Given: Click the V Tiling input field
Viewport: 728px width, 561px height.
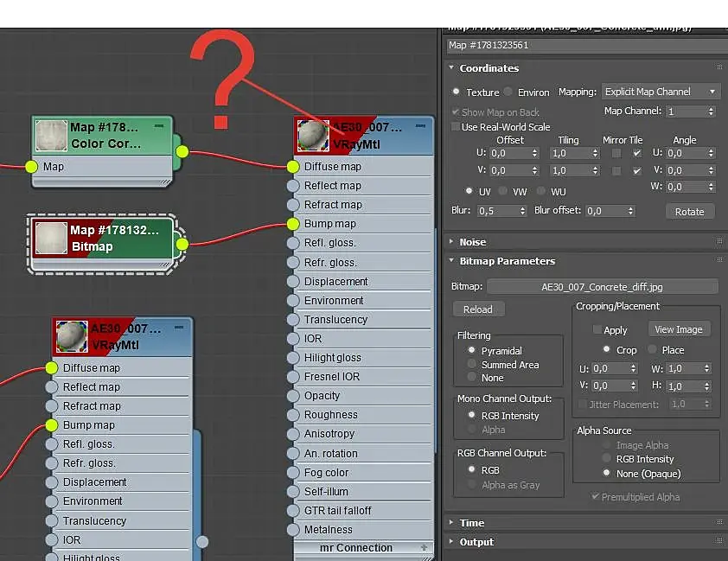Looking at the screenshot, I should [570, 171].
